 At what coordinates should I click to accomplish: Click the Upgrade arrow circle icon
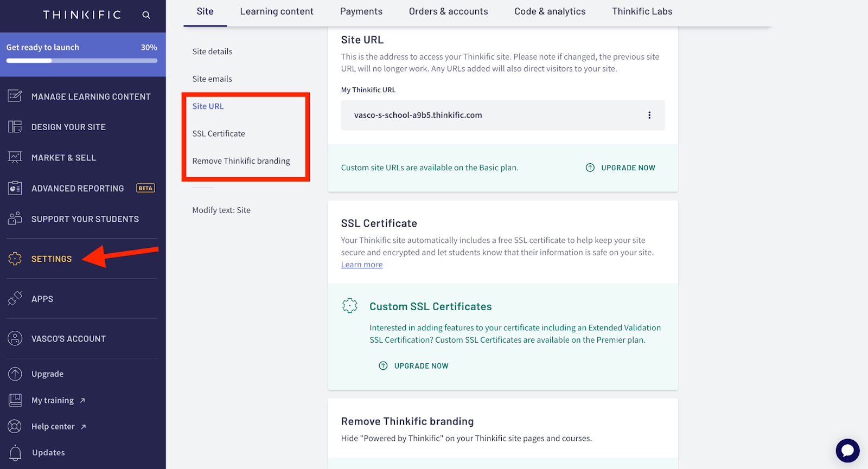[x=15, y=374]
